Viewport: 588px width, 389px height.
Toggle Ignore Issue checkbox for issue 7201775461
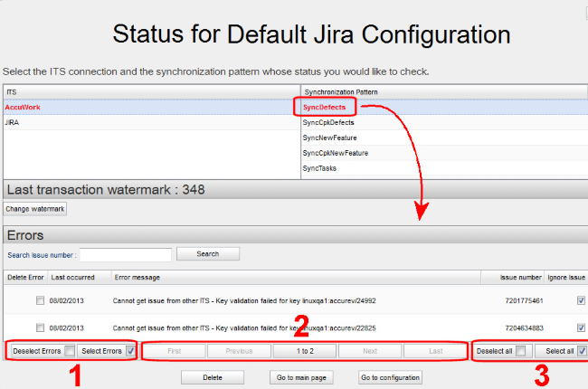(580, 301)
